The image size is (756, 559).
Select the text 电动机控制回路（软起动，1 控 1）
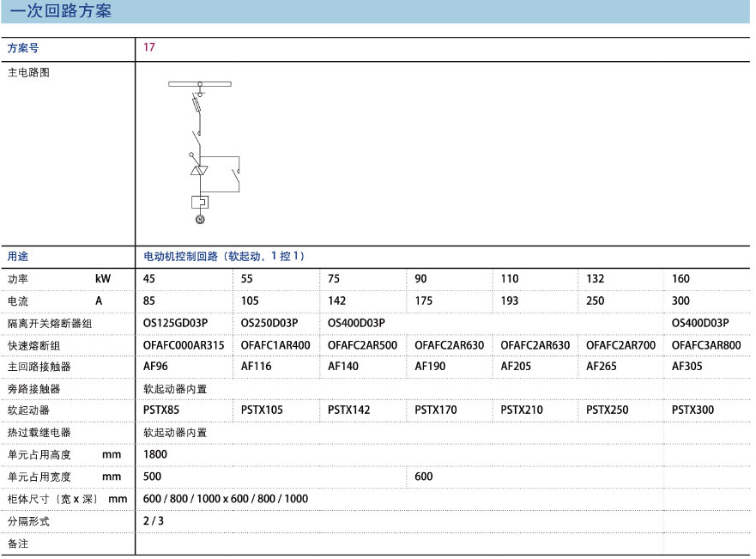224,256
